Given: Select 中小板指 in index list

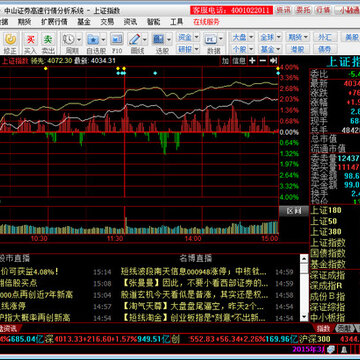Looking at the screenshot, I should tap(328, 317).
